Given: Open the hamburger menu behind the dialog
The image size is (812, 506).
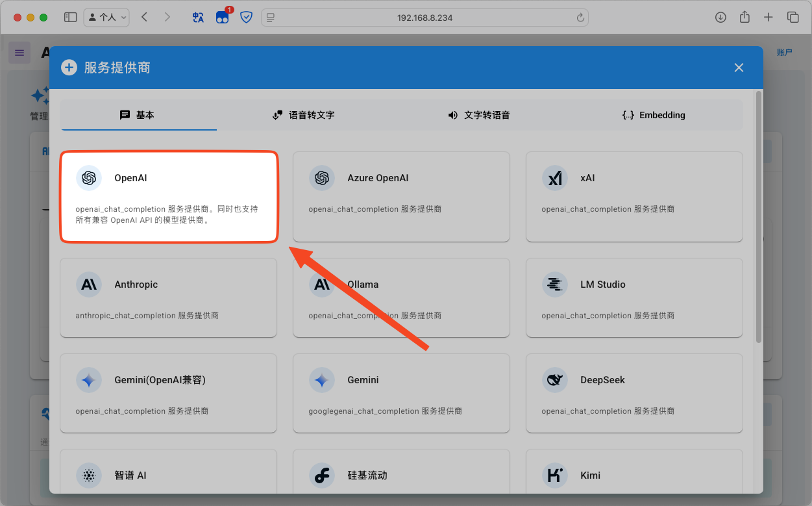Looking at the screenshot, I should pos(19,53).
